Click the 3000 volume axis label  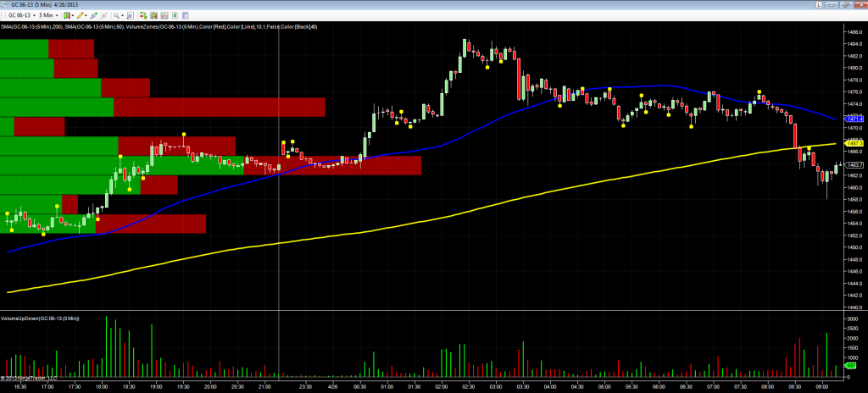click(852, 319)
